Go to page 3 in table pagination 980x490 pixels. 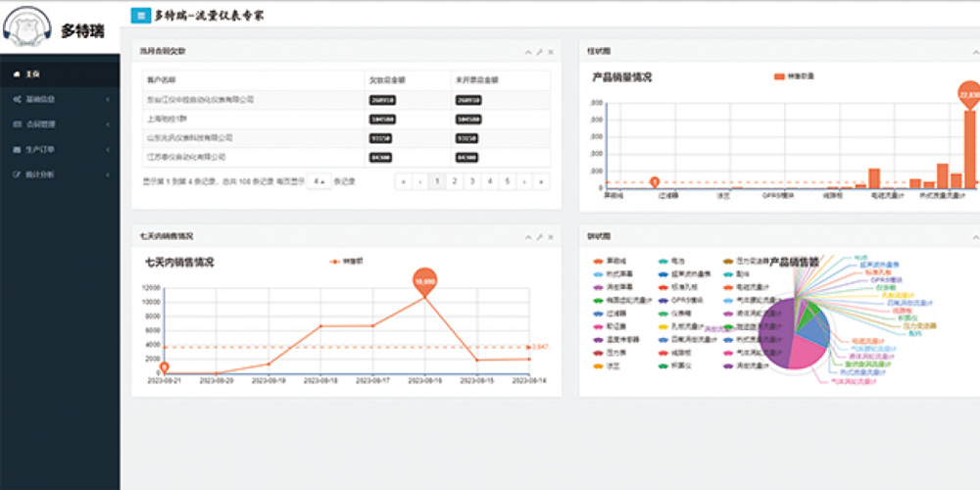pos(471,181)
